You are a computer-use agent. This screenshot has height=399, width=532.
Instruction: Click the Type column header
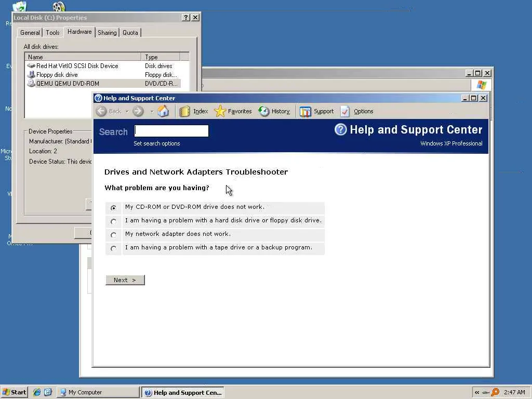coord(161,57)
